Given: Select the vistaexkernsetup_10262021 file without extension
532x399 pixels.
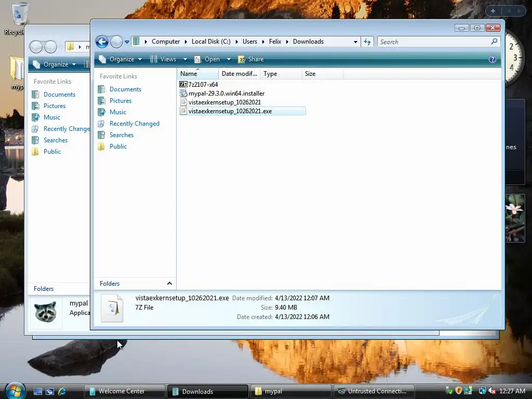Looking at the screenshot, I should (224, 102).
